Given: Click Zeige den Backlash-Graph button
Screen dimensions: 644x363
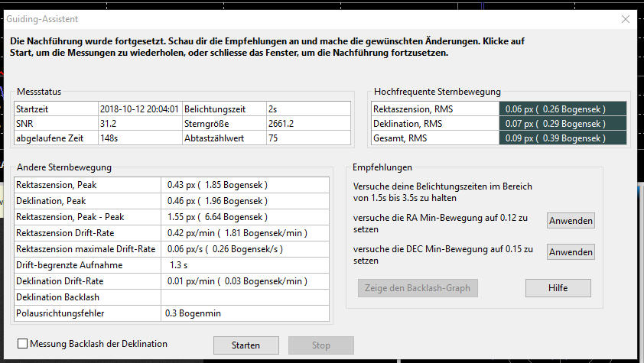Looking at the screenshot, I should click(x=417, y=288).
